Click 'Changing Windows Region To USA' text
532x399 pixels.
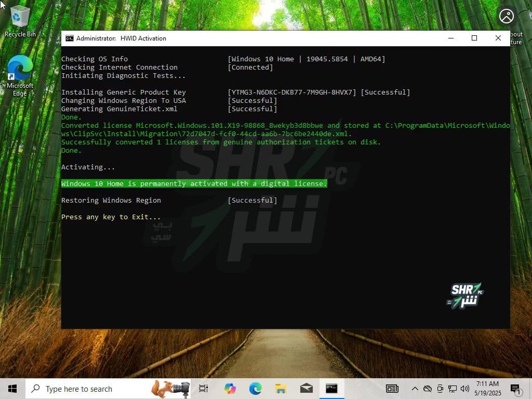point(124,100)
